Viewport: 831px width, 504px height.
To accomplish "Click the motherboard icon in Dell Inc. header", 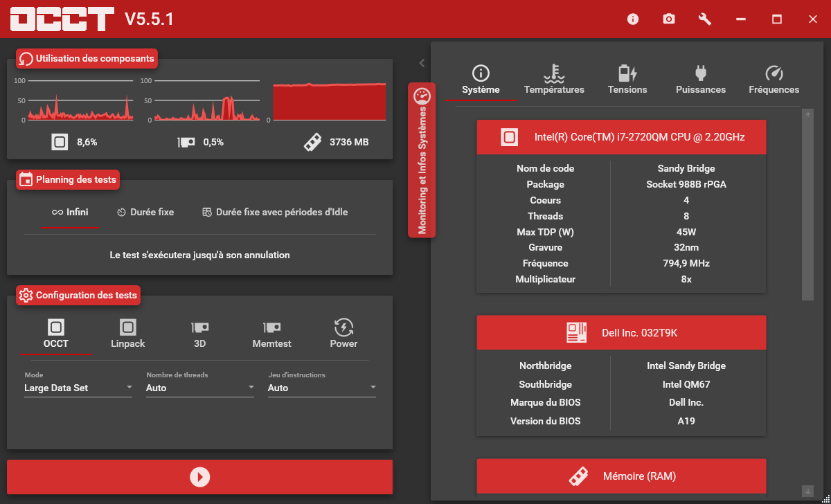I will 577,332.
